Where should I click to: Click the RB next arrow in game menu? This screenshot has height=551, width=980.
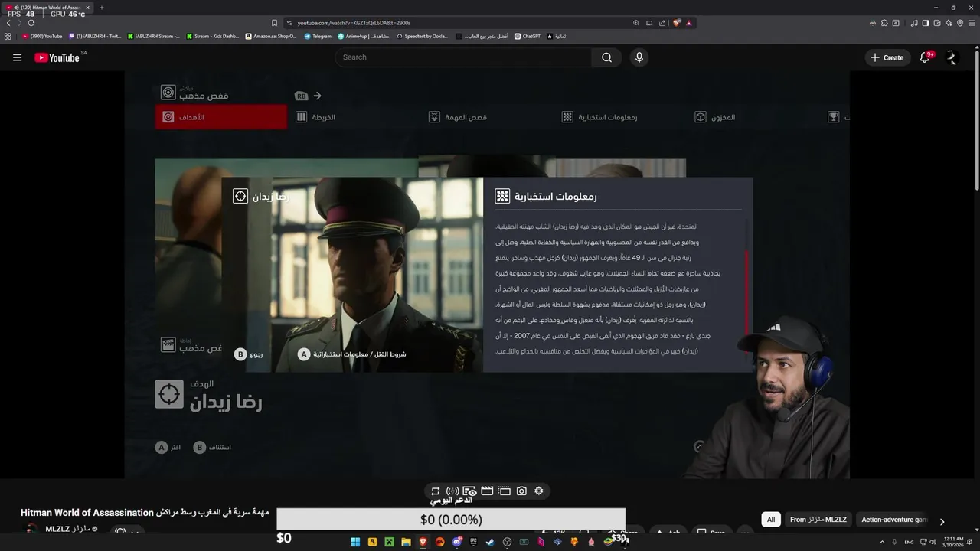pos(317,96)
